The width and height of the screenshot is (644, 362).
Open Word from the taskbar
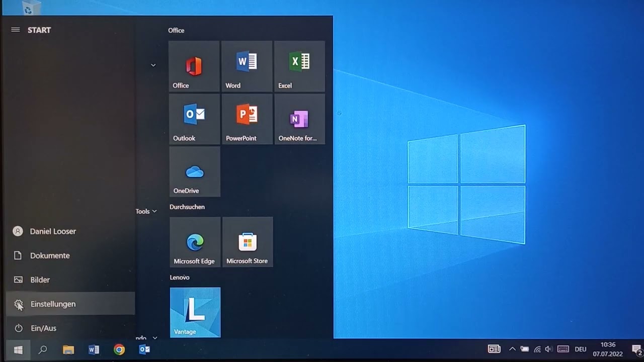94,350
